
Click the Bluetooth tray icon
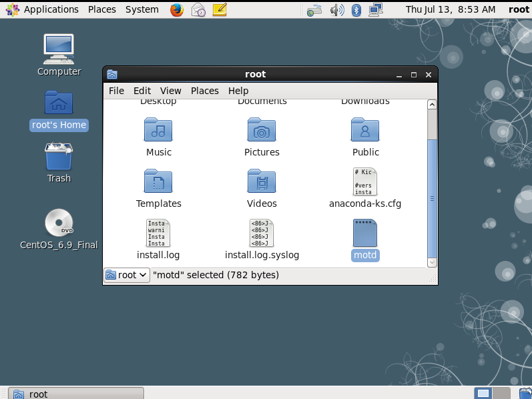(x=356, y=10)
